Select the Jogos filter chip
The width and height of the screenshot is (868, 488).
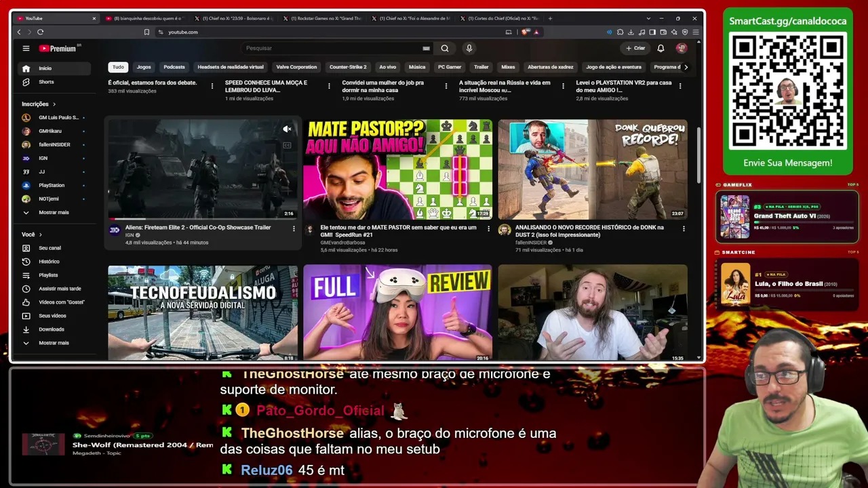[x=144, y=67]
